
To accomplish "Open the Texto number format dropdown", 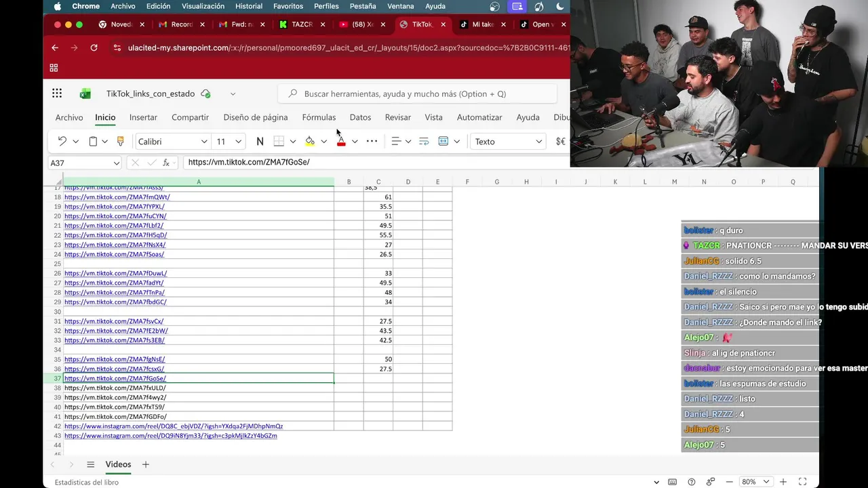I will click(x=509, y=141).
